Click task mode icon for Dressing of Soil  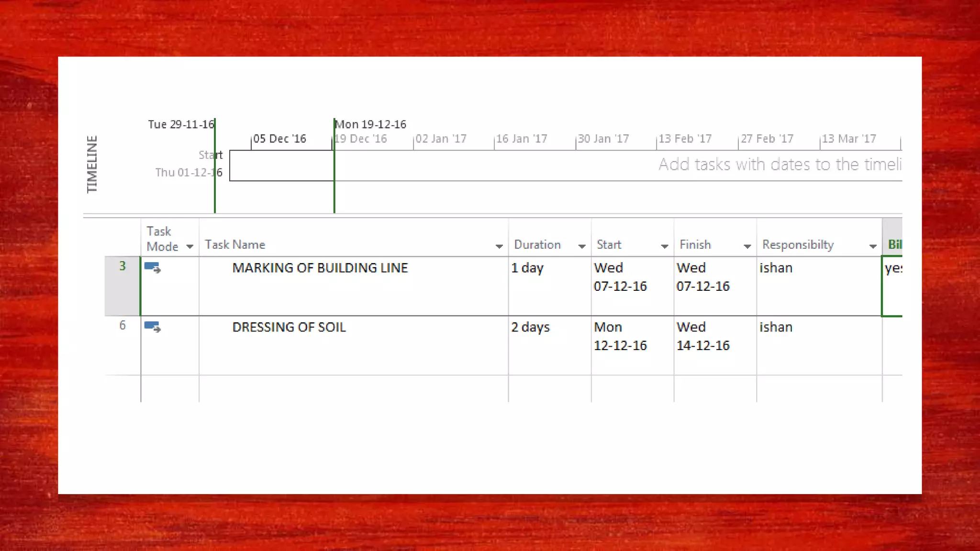(152, 327)
